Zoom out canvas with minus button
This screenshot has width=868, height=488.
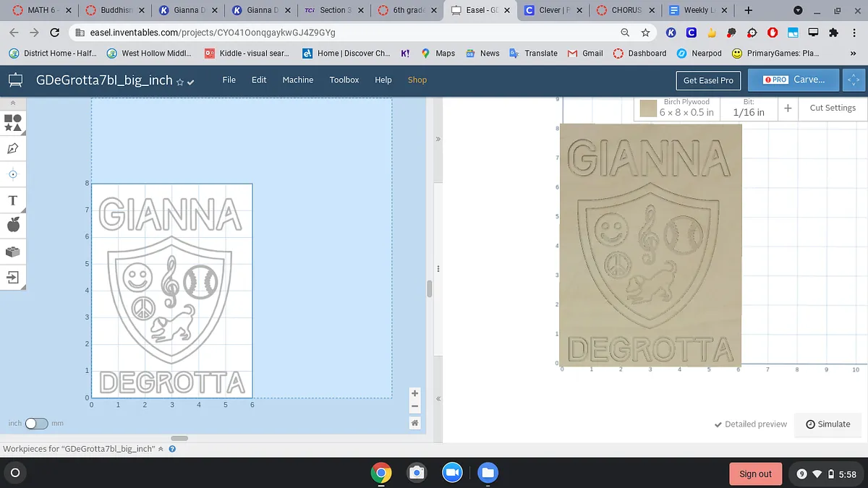pyautogui.click(x=414, y=406)
